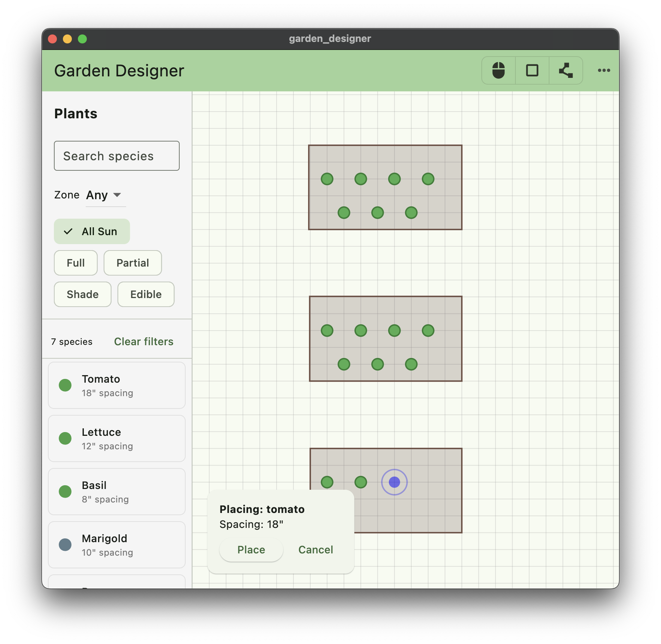Image resolution: width=661 pixels, height=644 pixels.
Task: Activate the rectangle bed tool
Action: pyautogui.click(x=532, y=70)
